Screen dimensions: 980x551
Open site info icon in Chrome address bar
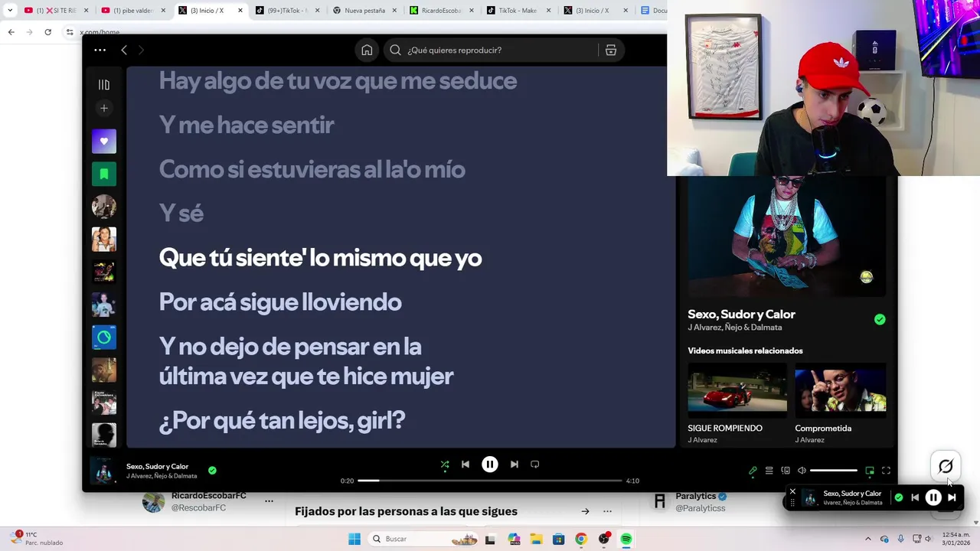(x=70, y=32)
